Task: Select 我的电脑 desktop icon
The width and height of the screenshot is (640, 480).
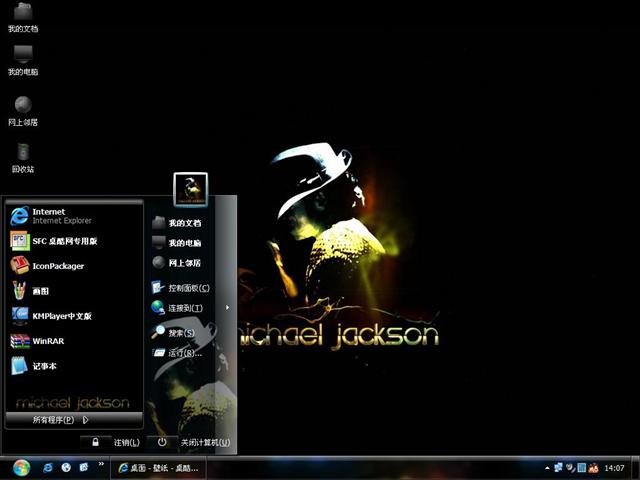Action: (x=22, y=59)
